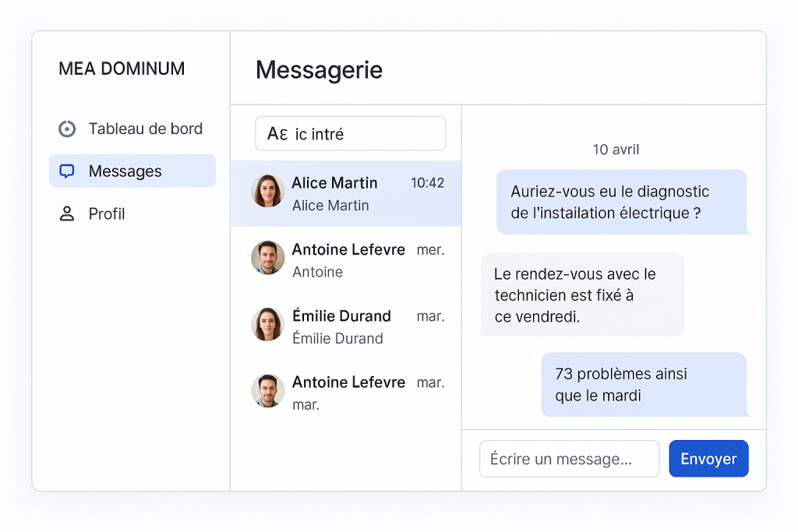Click the Tableau de bord circular icon

coord(68,129)
